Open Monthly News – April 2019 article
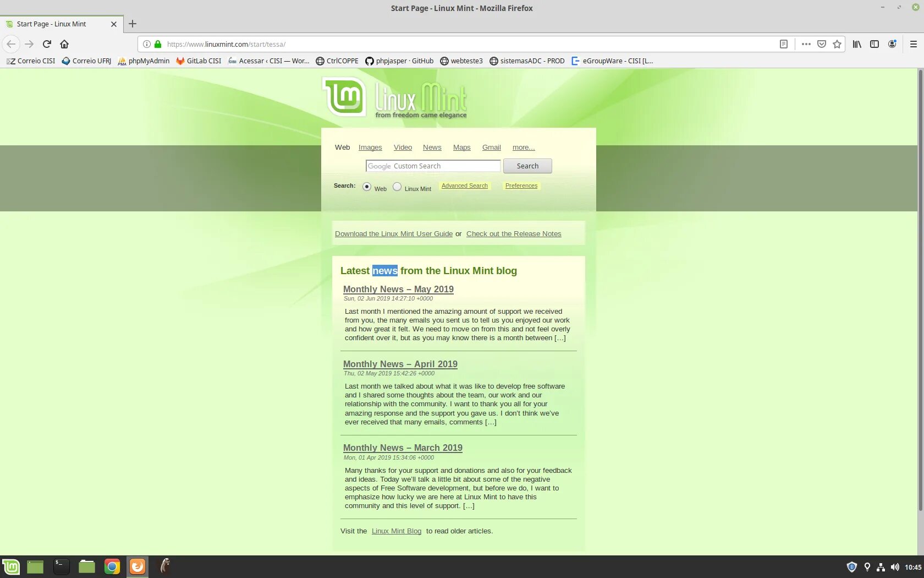 coord(400,364)
